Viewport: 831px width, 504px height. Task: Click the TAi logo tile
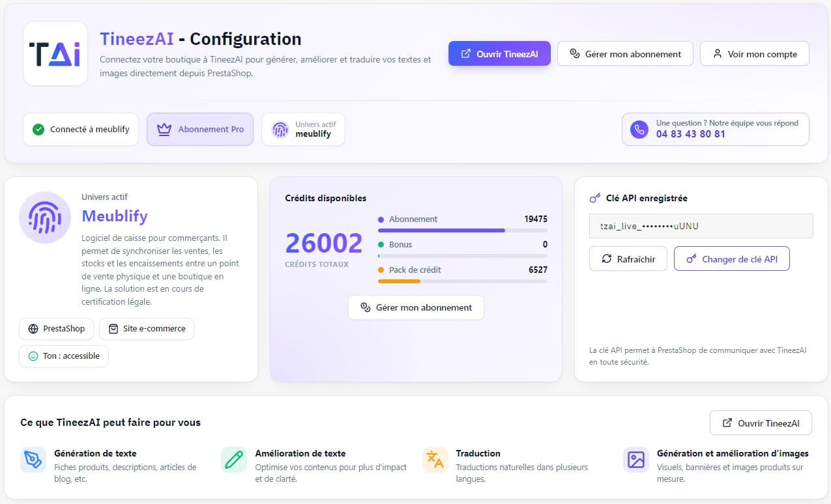click(55, 53)
